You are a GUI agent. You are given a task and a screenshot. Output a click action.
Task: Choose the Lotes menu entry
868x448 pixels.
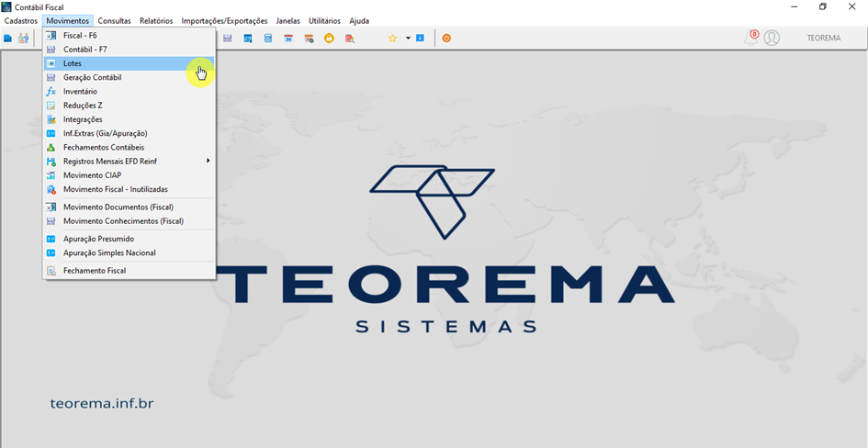(129, 63)
